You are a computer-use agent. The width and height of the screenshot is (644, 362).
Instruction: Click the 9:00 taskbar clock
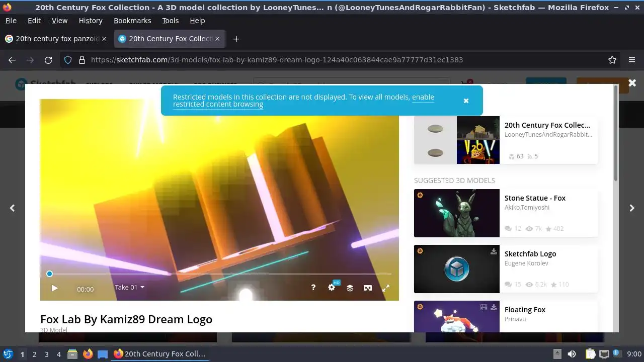point(634,354)
